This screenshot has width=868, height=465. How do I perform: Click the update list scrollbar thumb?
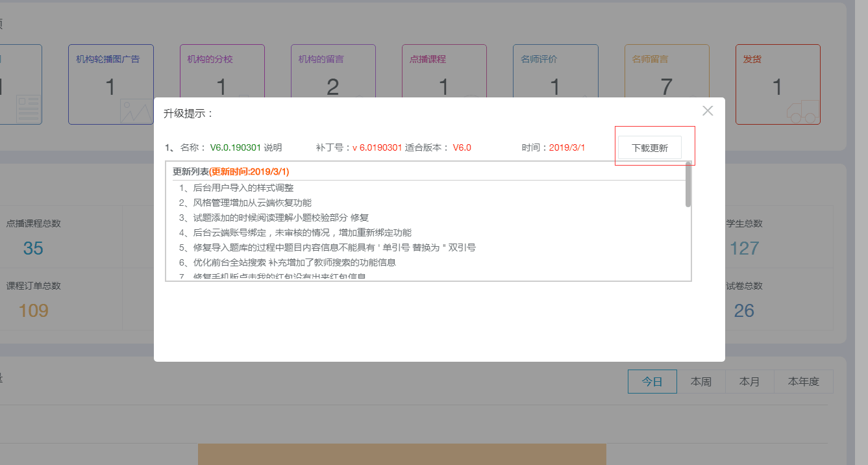(x=688, y=185)
